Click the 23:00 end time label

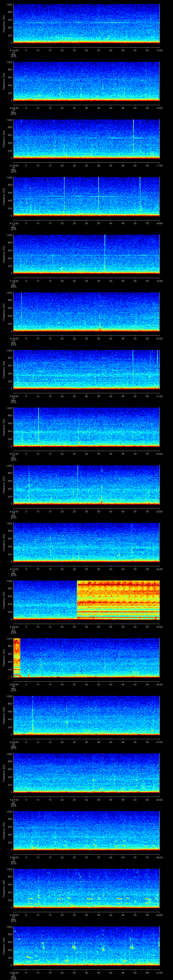point(160,512)
